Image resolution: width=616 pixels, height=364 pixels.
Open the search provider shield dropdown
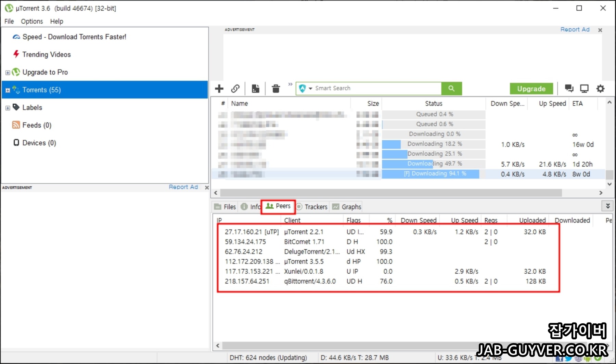click(305, 89)
